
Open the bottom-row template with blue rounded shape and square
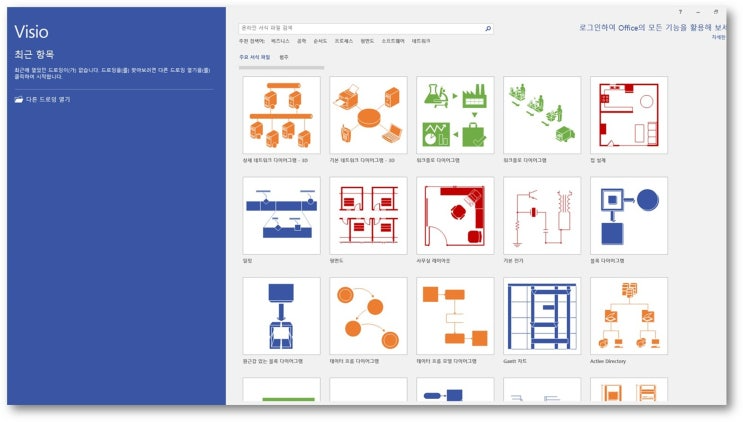(x=455, y=390)
